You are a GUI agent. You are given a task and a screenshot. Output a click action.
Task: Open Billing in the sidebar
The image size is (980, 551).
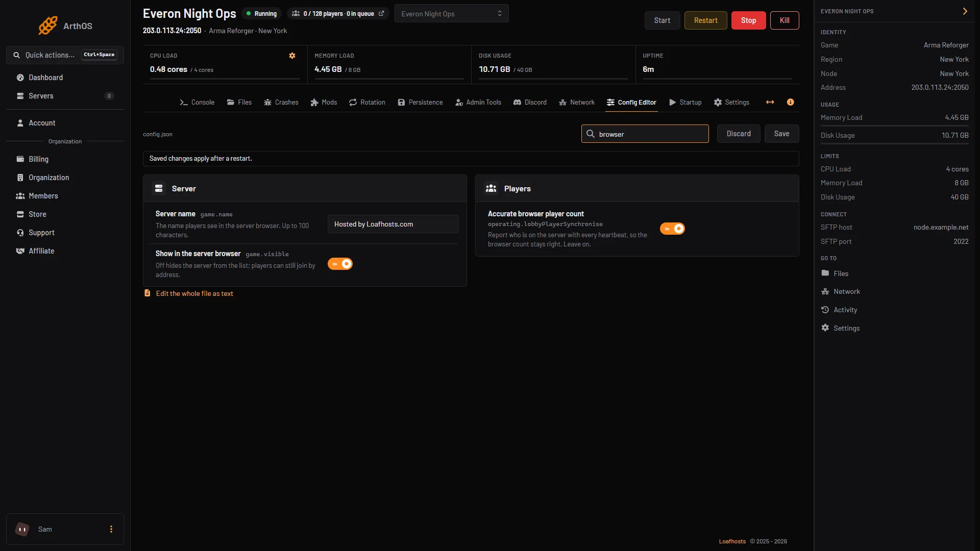(x=65, y=159)
